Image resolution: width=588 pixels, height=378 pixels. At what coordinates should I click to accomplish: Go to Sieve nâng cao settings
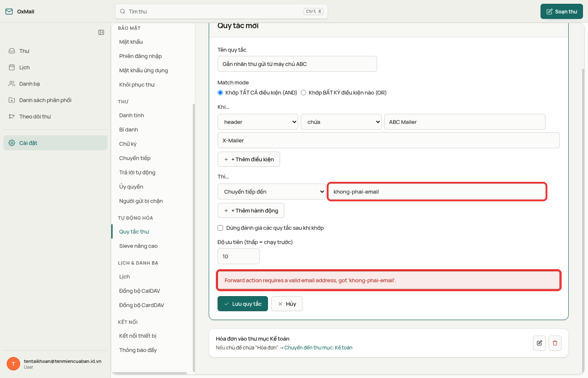138,246
